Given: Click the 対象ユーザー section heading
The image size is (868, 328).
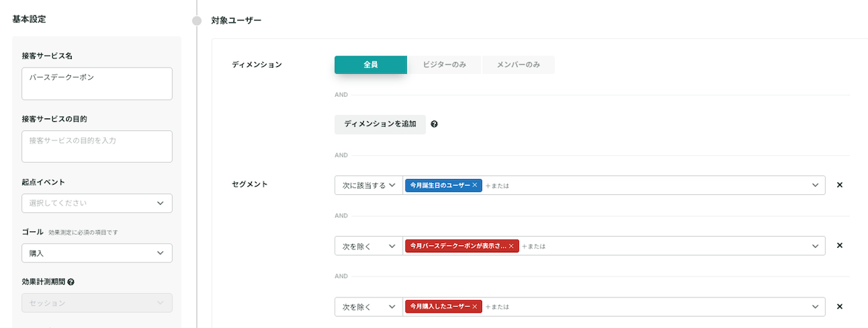Looking at the screenshot, I should [236, 21].
